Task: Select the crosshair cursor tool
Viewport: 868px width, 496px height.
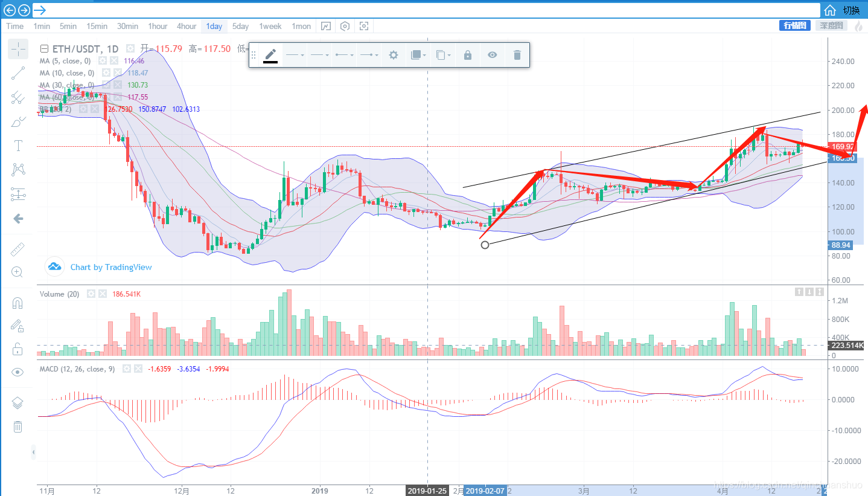Action: tap(18, 49)
